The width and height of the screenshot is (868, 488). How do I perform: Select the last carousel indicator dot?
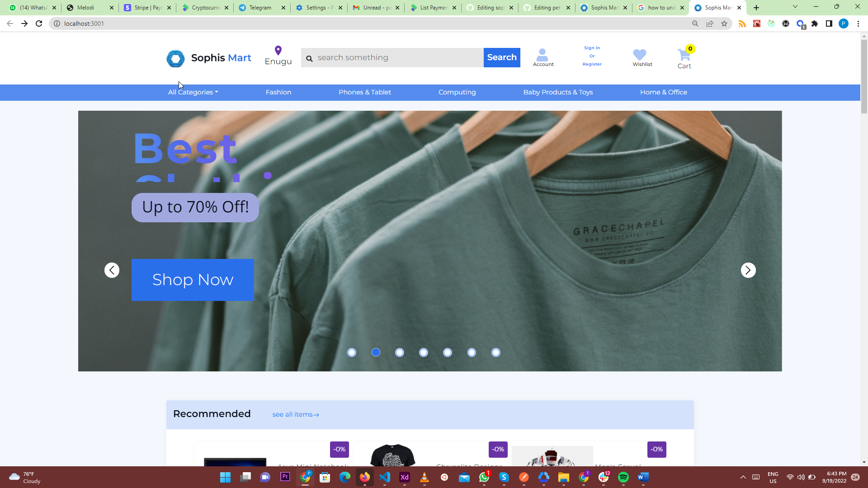(495, 352)
